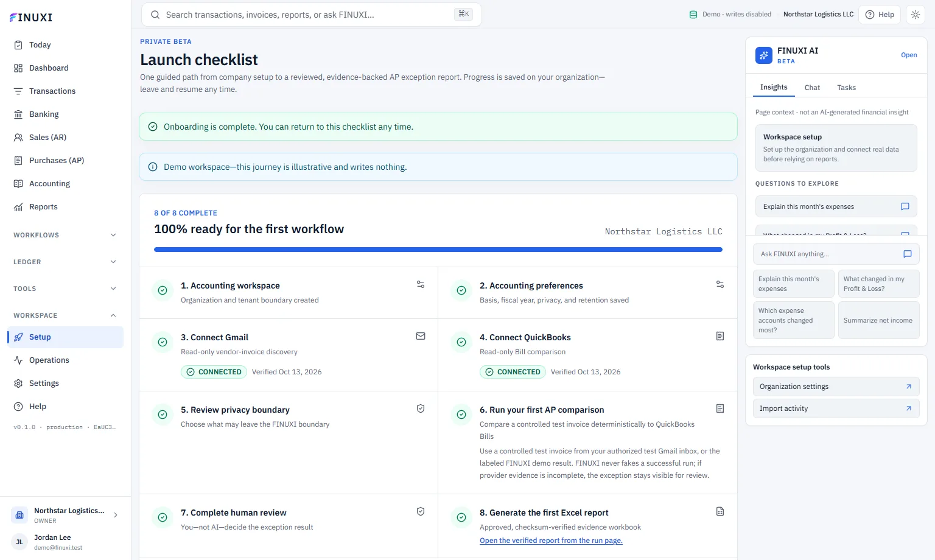Switch to the Chat tab

click(x=812, y=88)
